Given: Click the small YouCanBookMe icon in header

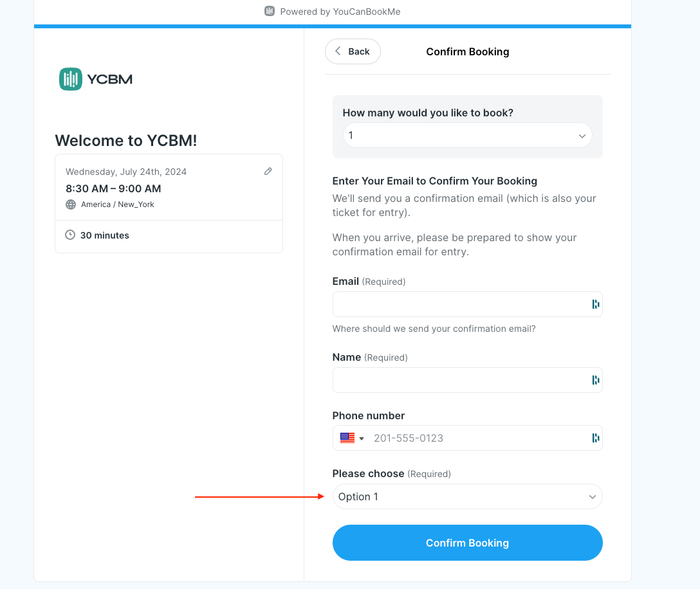Looking at the screenshot, I should coord(269,11).
